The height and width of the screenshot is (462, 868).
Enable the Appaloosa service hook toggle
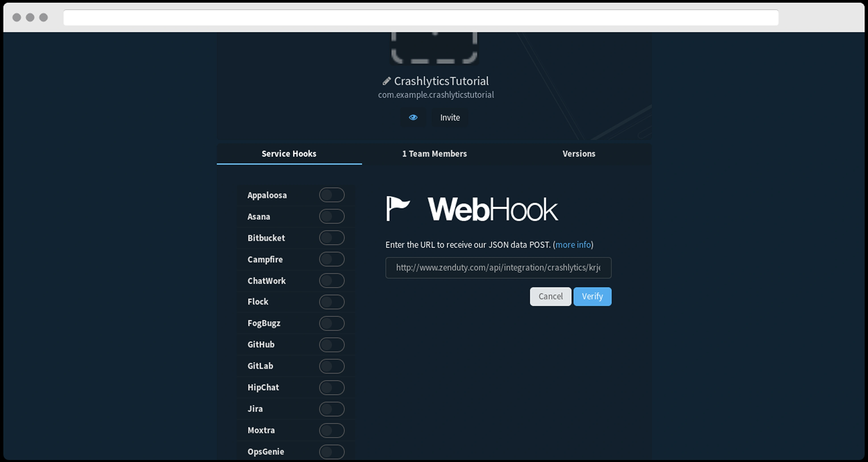point(331,195)
